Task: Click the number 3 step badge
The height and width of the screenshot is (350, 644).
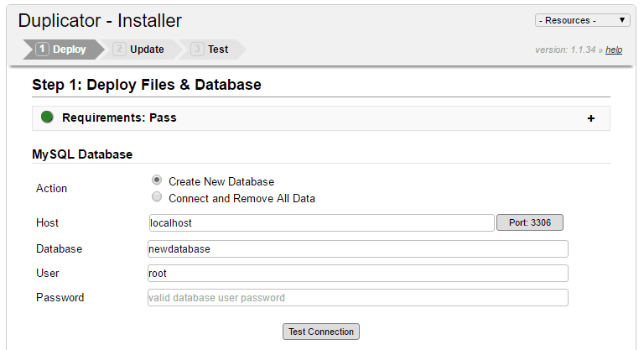Action: click(x=197, y=50)
